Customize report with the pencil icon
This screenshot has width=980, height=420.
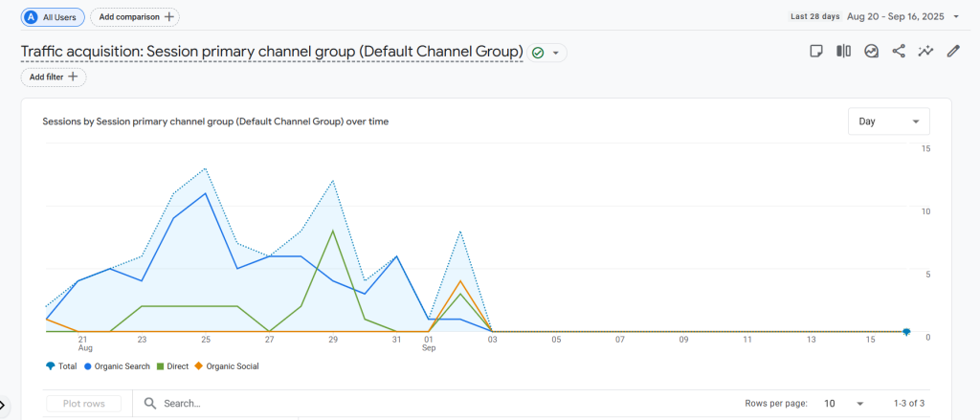point(953,52)
